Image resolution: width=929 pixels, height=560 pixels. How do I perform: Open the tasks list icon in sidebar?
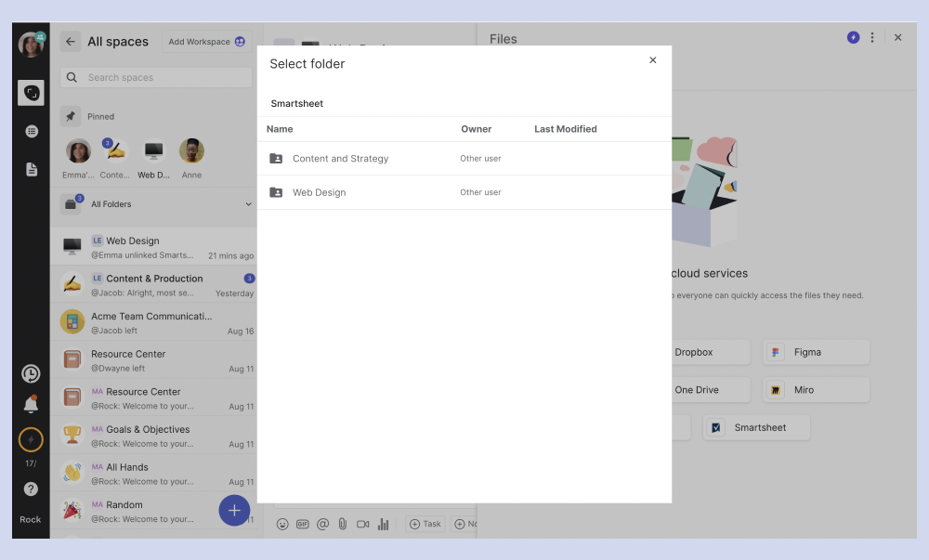pos(31,131)
